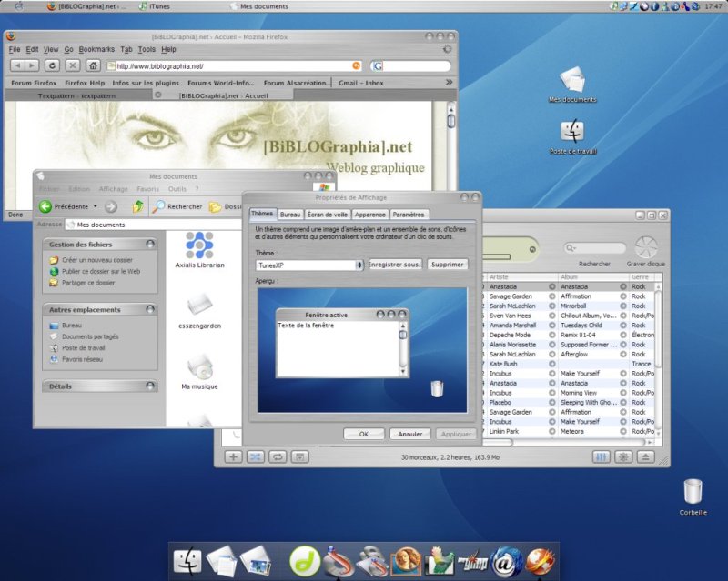Screen dimensions: 728x581
Task: Toggle iTunes repeat mode
Action: [x=278, y=457]
